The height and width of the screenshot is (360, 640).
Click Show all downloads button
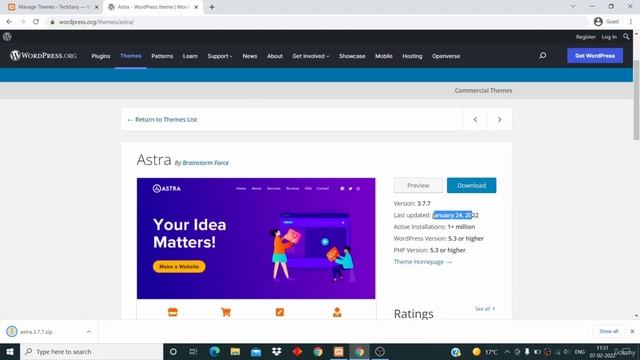[x=609, y=331]
